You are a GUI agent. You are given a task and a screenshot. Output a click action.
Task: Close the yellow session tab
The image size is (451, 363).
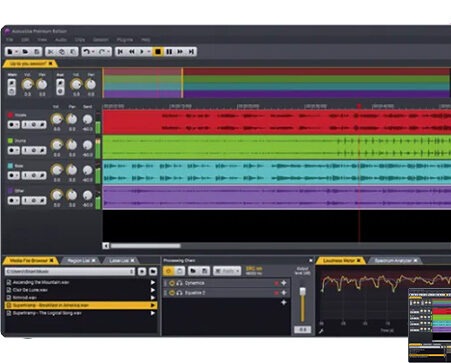click(x=50, y=63)
